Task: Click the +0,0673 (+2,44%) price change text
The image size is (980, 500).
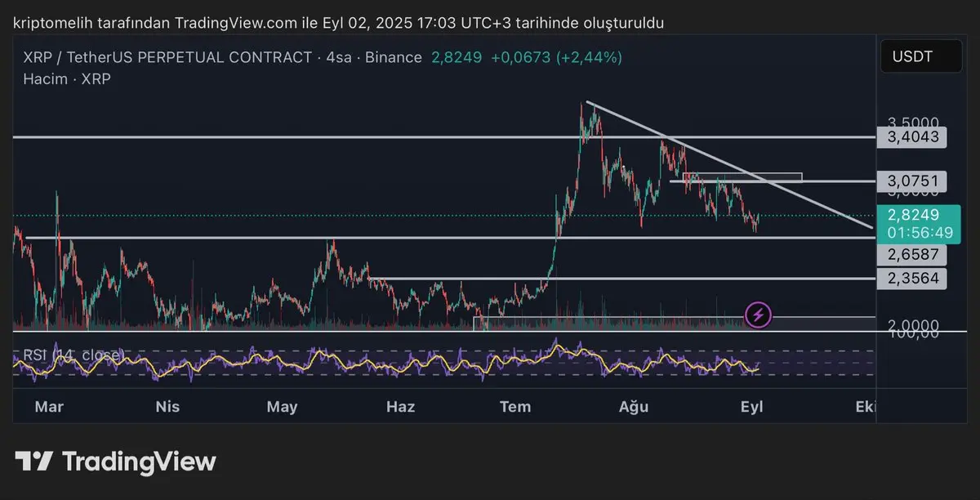Action: [556, 57]
